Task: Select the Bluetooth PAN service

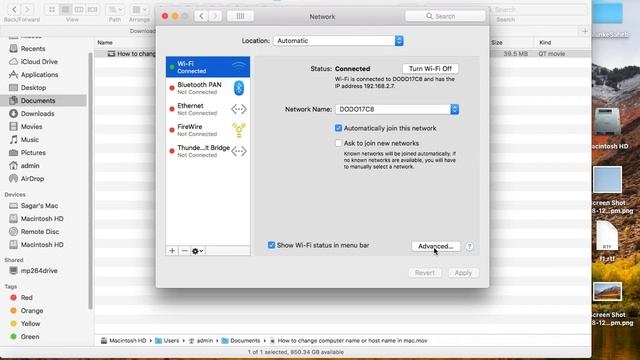Action: pyautogui.click(x=208, y=88)
